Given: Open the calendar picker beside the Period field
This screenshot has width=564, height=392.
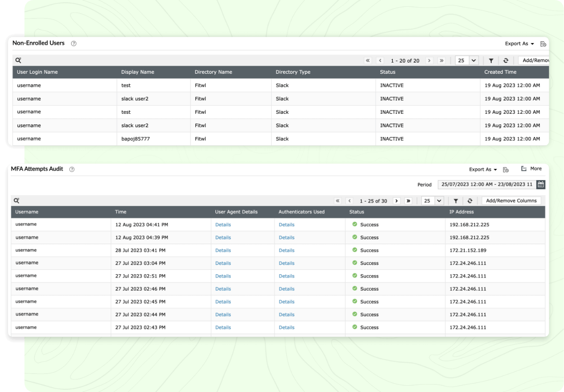Looking at the screenshot, I should click(541, 184).
